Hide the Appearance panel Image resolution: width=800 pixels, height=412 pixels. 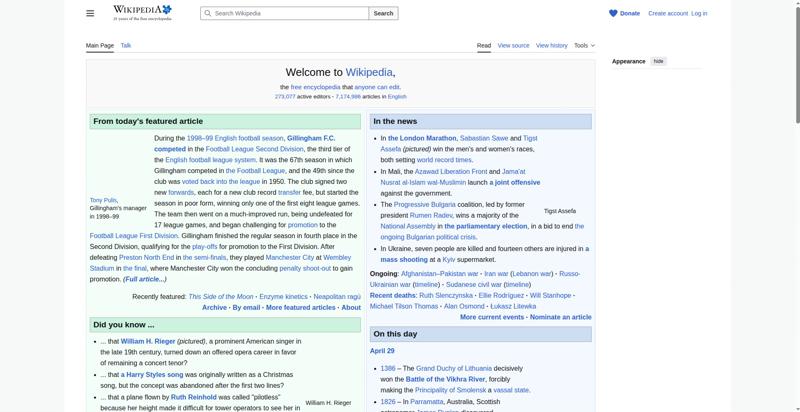[658, 61]
